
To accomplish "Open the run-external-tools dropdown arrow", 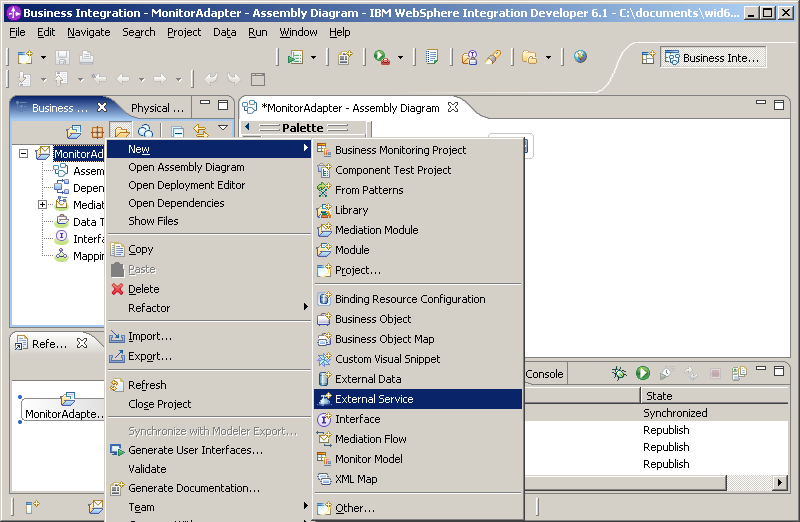I will [401, 58].
